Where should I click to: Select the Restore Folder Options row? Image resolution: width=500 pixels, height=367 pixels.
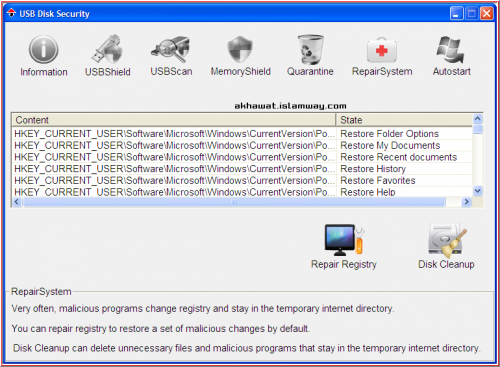point(242,134)
